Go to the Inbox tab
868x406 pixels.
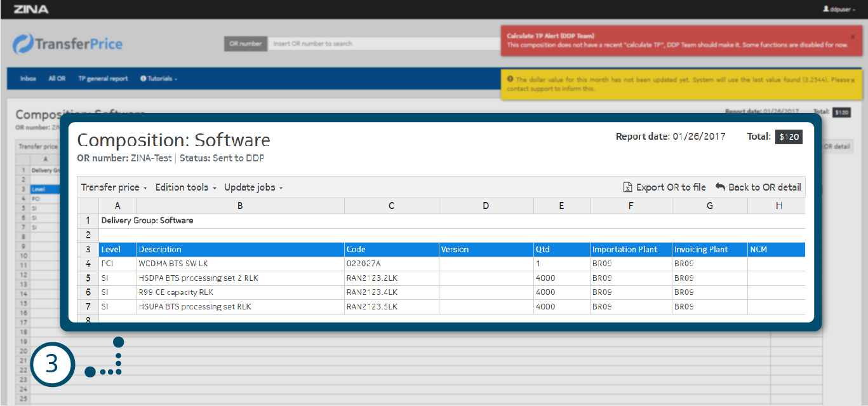click(28, 79)
